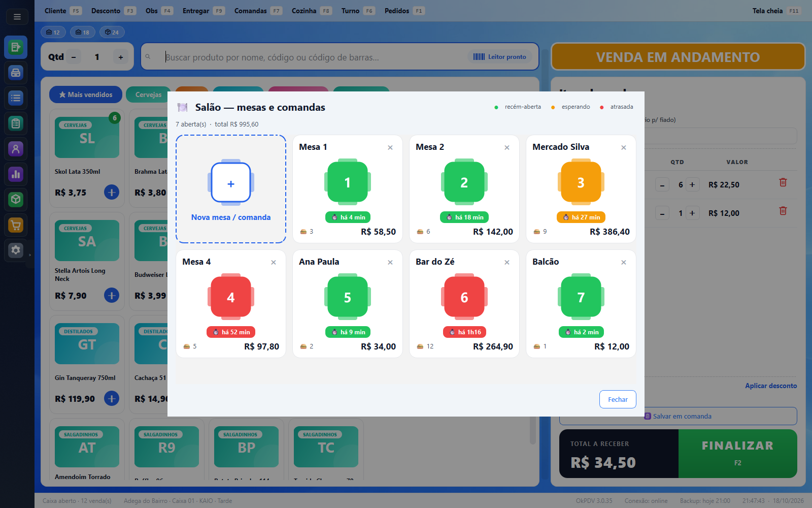Open the reports bar chart sidebar icon
This screenshot has width=812, height=508.
(x=16, y=174)
